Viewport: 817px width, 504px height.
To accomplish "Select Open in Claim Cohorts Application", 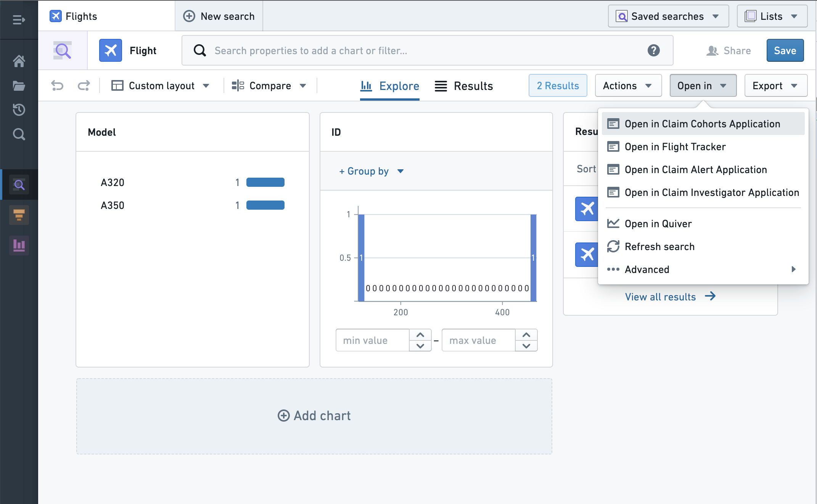I will pos(703,124).
